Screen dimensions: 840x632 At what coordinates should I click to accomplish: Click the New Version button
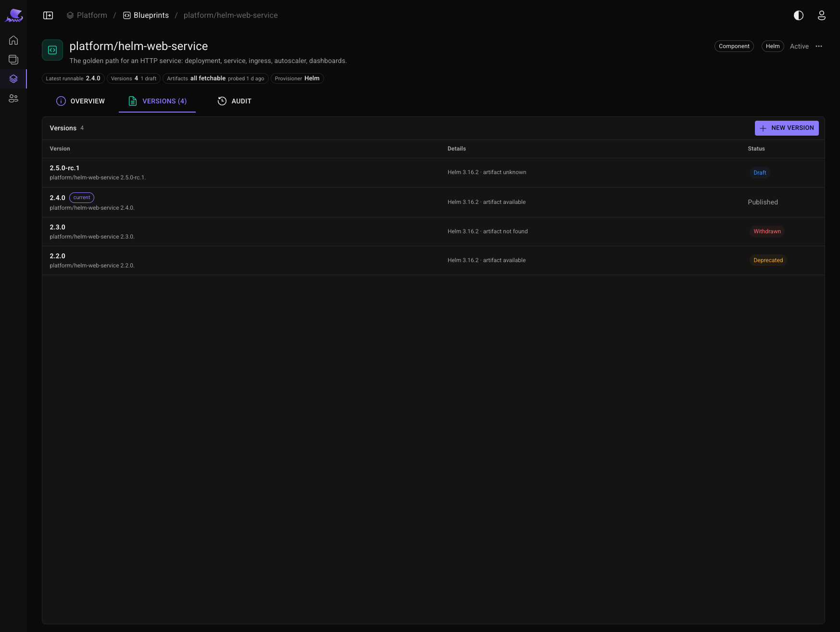pyautogui.click(x=787, y=128)
